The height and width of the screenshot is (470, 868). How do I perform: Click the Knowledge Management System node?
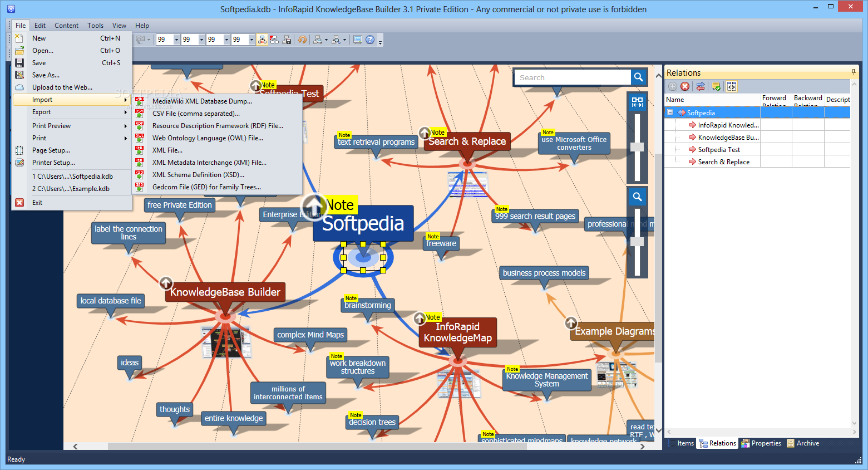[547, 380]
